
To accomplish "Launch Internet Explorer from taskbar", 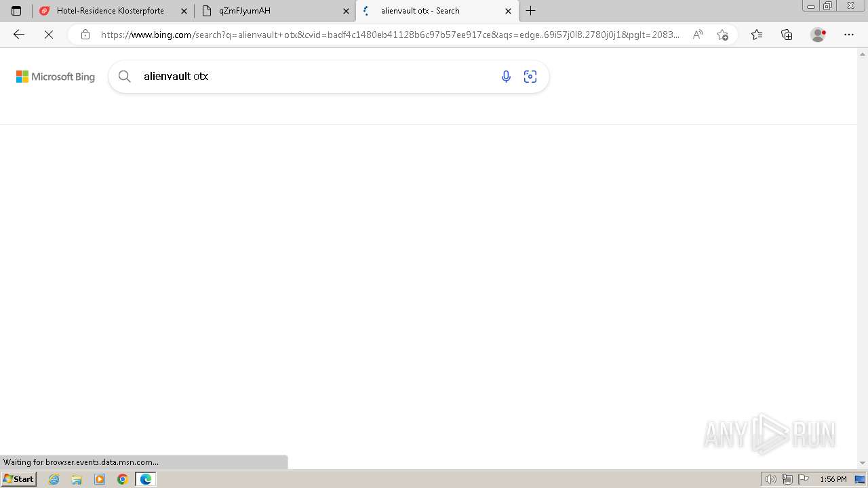I will 54,479.
